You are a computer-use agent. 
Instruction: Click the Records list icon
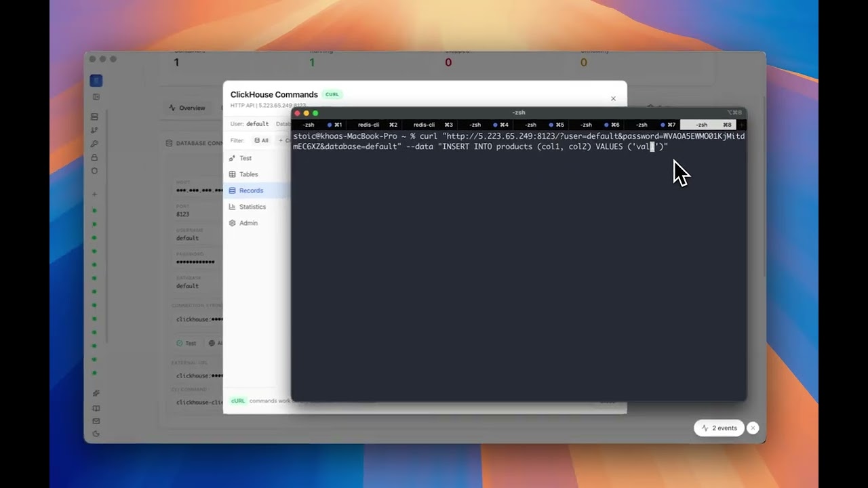[x=232, y=190]
